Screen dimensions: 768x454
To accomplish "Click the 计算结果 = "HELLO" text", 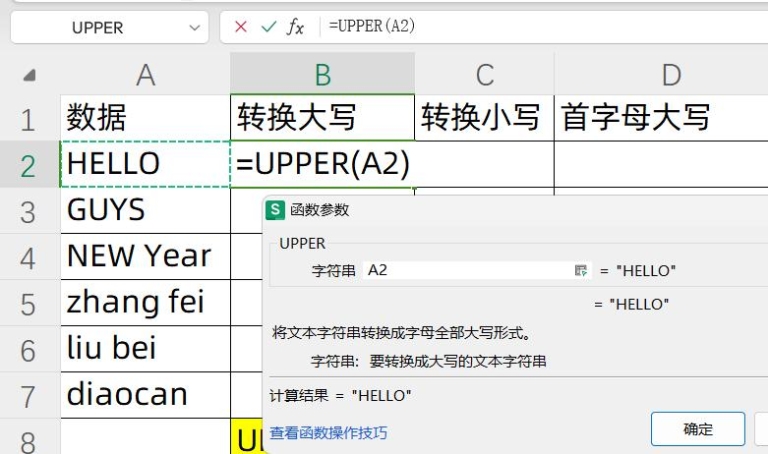I will click(340, 396).
